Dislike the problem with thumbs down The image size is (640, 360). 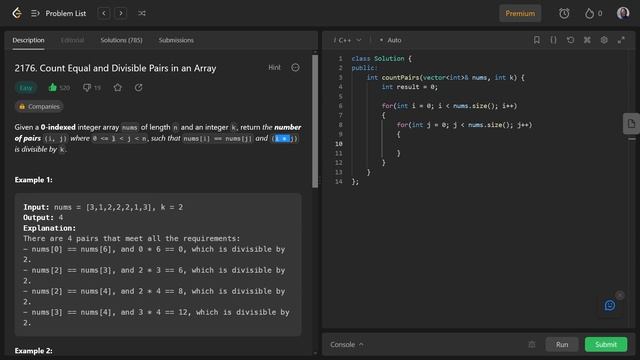click(x=87, y=88)
